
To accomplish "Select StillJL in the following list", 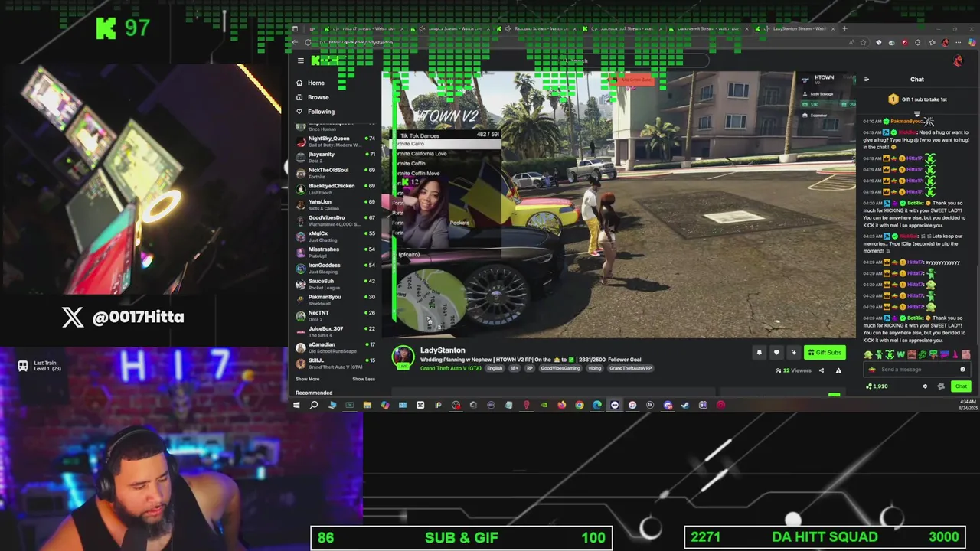I will click(x=336, y=363).
